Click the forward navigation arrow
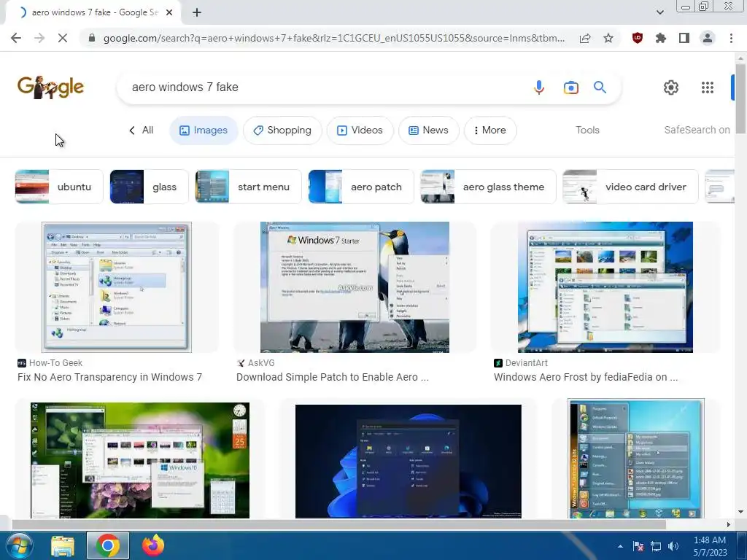This screenshot has height=560, width=747. (39, 38)
